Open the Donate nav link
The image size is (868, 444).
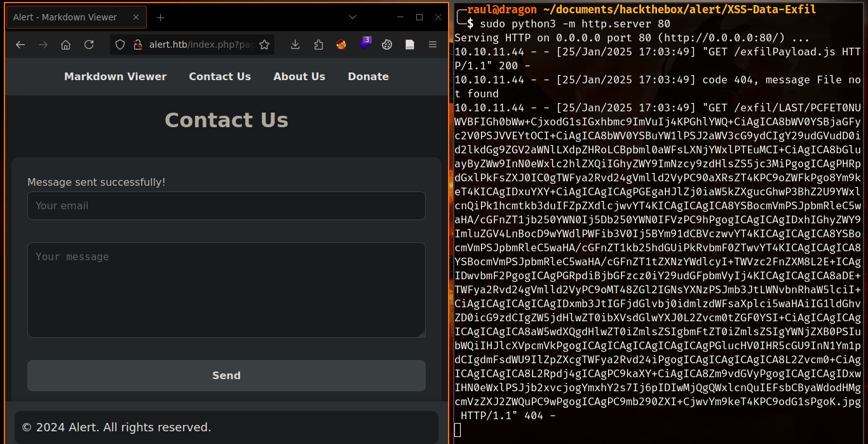coord(368,76)
